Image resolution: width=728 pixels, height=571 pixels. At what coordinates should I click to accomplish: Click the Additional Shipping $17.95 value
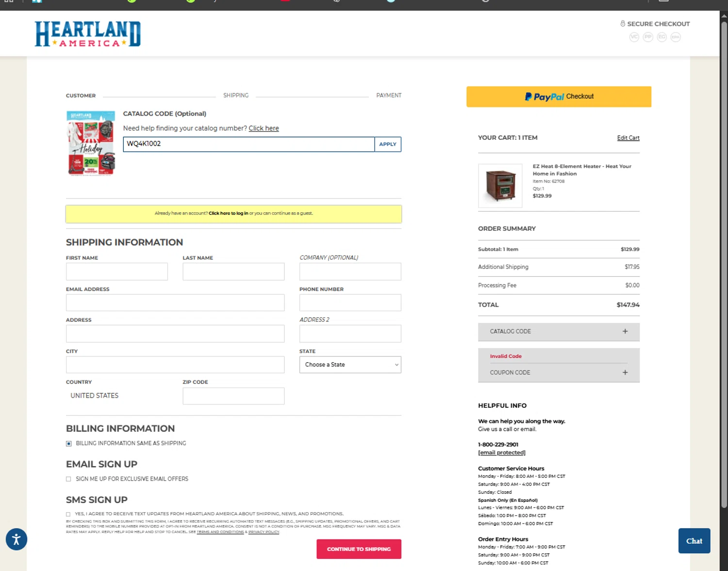click(x=632, y=267)
